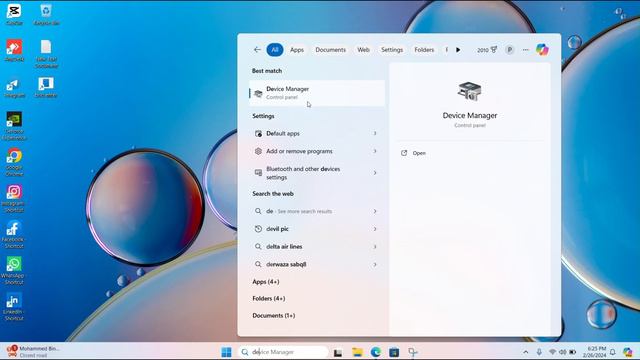Image resolution: width=640 pixels, height=360 pixels.
Task: Go back with the search panel arrow
Action: [257, 50]
